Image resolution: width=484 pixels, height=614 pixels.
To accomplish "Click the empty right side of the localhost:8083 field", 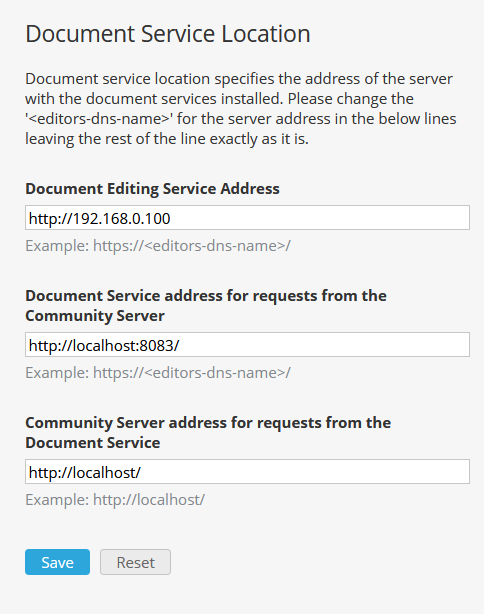I will pyautogui.click(x=323, y=345).
